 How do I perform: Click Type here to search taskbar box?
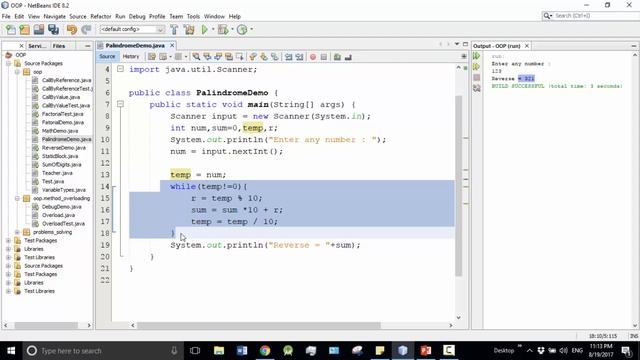pos(103,351)
